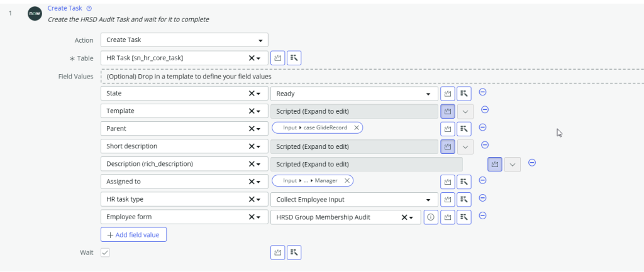Clear the HR Task table selection
Image resolution: width=644 pixels, height=272 pixels.
click(252, 58)
